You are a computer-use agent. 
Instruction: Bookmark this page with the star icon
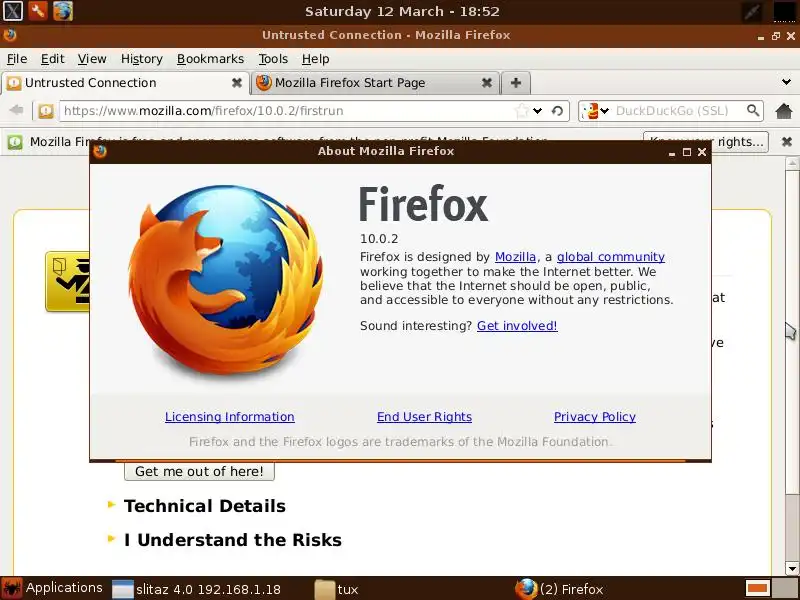tap(521, 111)
